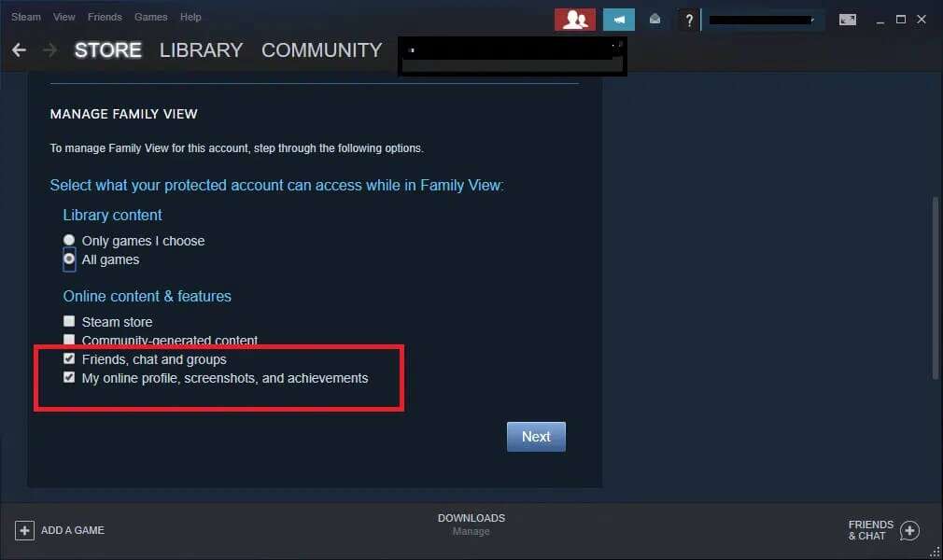Click the page vertical scrollbar

(x=936, y=287)
